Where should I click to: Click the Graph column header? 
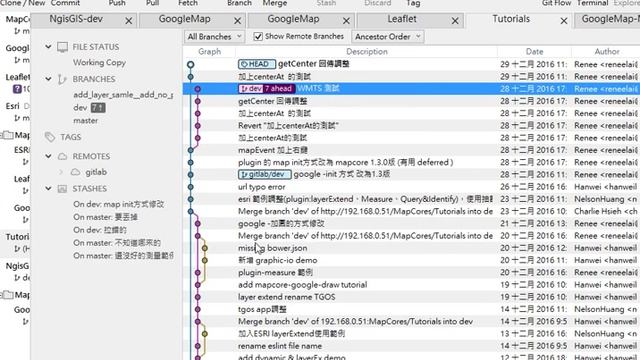(209, 51)
